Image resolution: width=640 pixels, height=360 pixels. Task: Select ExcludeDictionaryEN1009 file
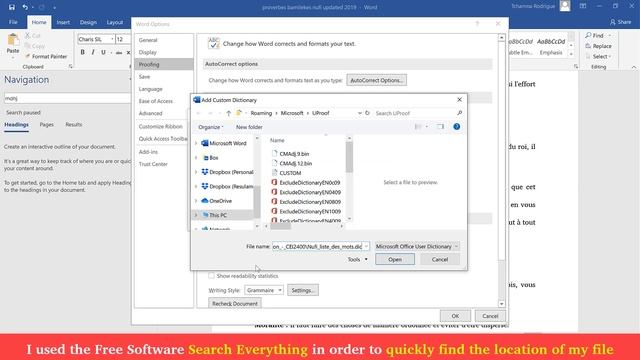(x=306, y=211)
